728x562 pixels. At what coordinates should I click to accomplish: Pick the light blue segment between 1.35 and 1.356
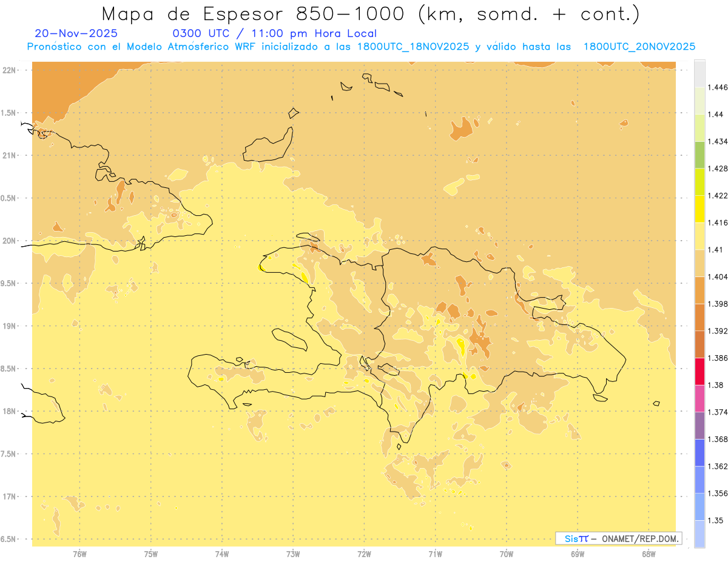[x=699, y=506]
